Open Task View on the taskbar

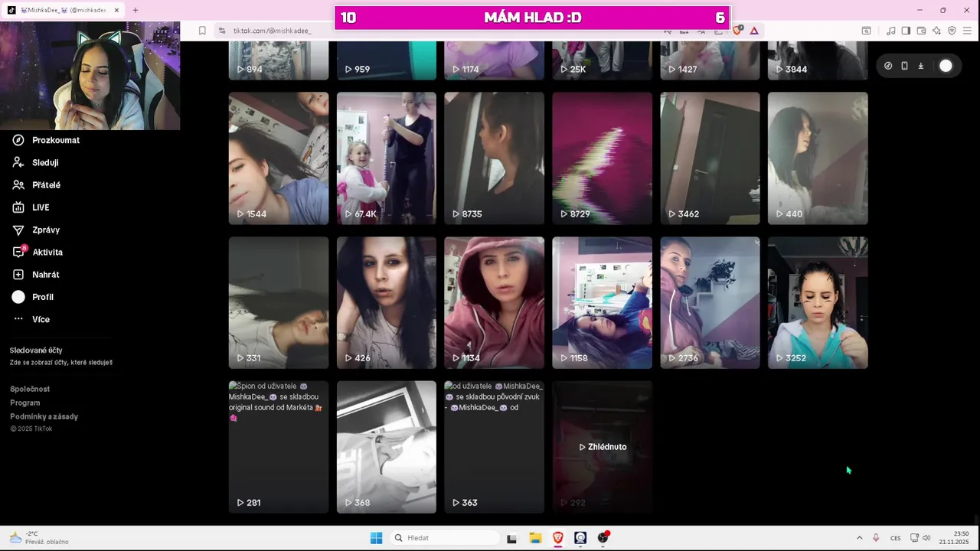(x=511, y=538)
